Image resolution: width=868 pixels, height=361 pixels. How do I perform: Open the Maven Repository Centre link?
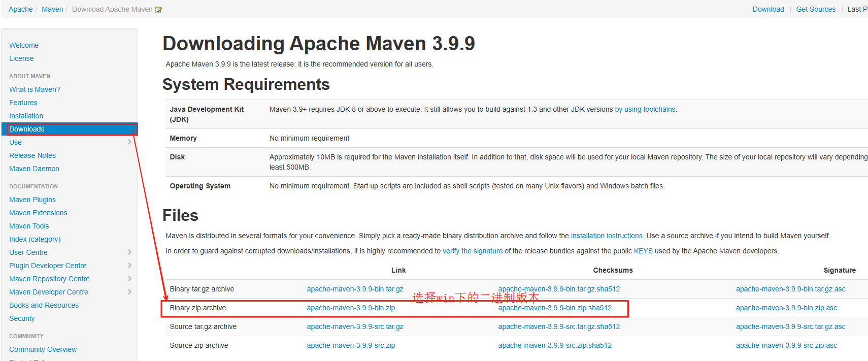click(x=49, y=279)
